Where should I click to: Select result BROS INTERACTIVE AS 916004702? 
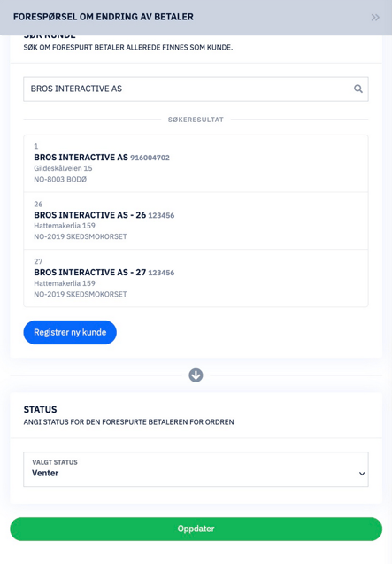click(196, 164)
